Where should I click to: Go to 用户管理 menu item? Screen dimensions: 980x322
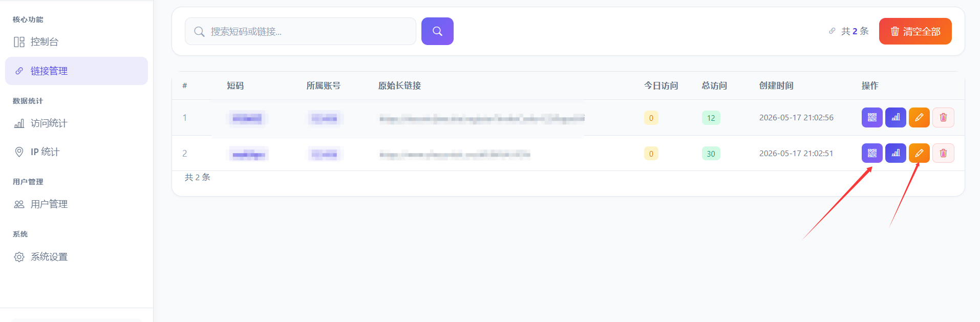(x=76, y=204)
